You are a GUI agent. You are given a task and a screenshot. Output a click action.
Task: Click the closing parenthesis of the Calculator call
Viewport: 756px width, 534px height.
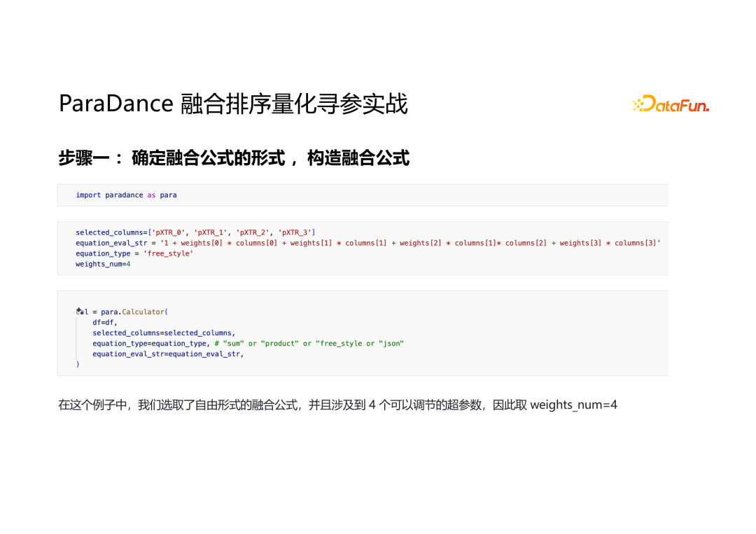tap(78, 365)
